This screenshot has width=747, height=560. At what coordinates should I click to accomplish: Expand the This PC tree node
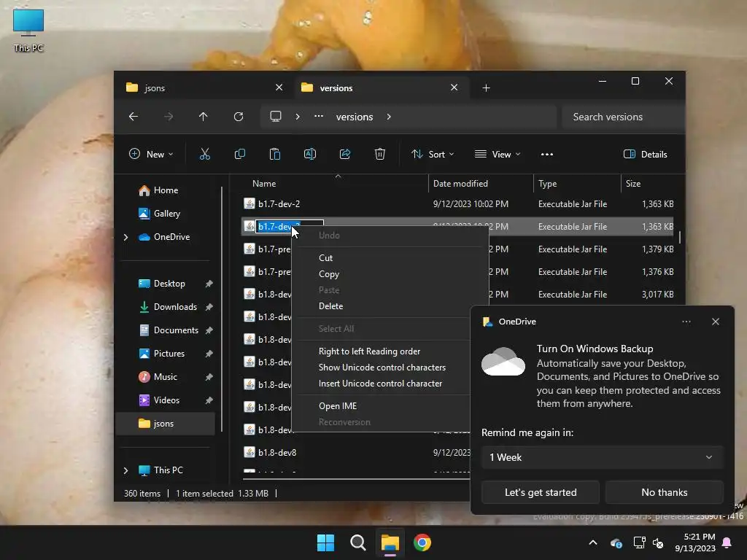[x=125, y=470]
